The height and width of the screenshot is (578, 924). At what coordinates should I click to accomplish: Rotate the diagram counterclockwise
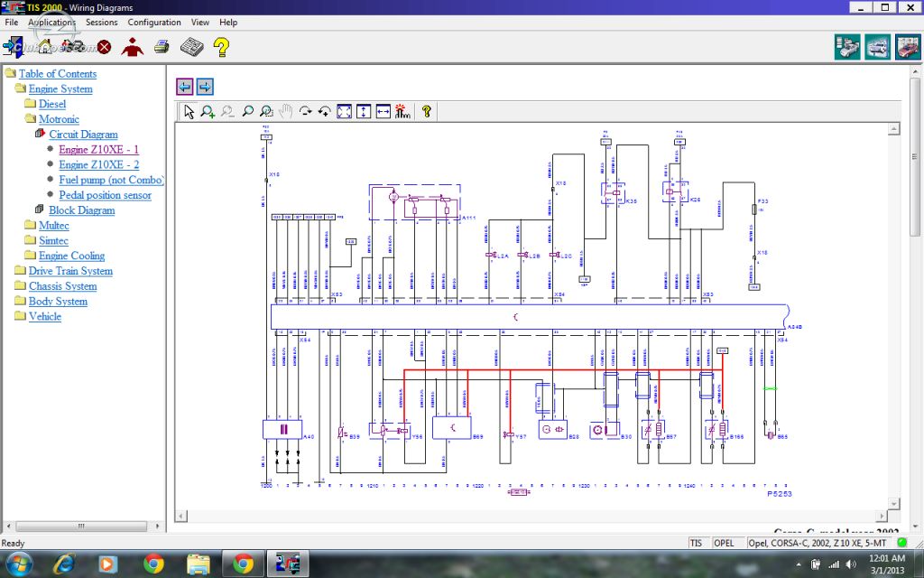[325, 111]
